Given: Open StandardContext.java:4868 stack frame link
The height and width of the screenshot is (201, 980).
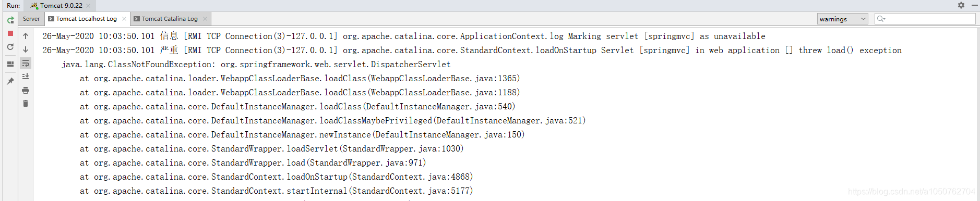Looking at the screenshot, I should coord(410,177).
